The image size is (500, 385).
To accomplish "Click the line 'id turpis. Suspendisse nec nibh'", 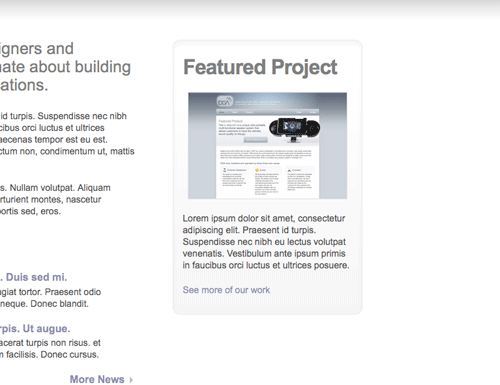I will [63, 116].
